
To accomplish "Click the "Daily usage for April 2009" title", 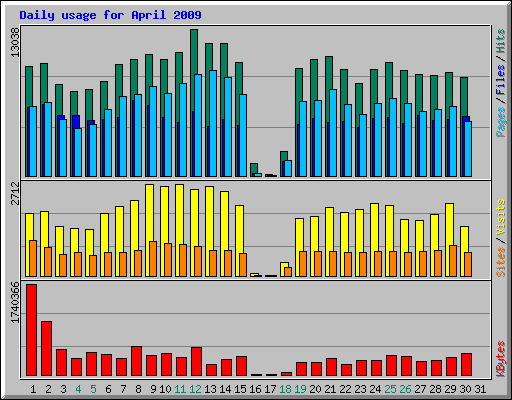I will [x=110, y=15].
